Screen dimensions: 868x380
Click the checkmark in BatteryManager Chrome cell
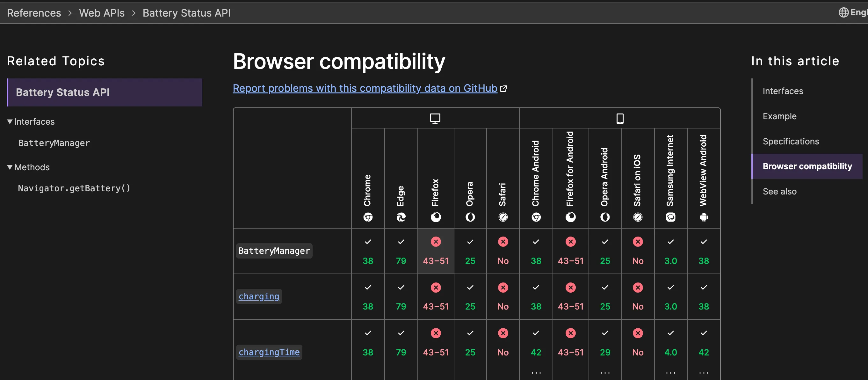pyautogui.click(x=368, y=242)
